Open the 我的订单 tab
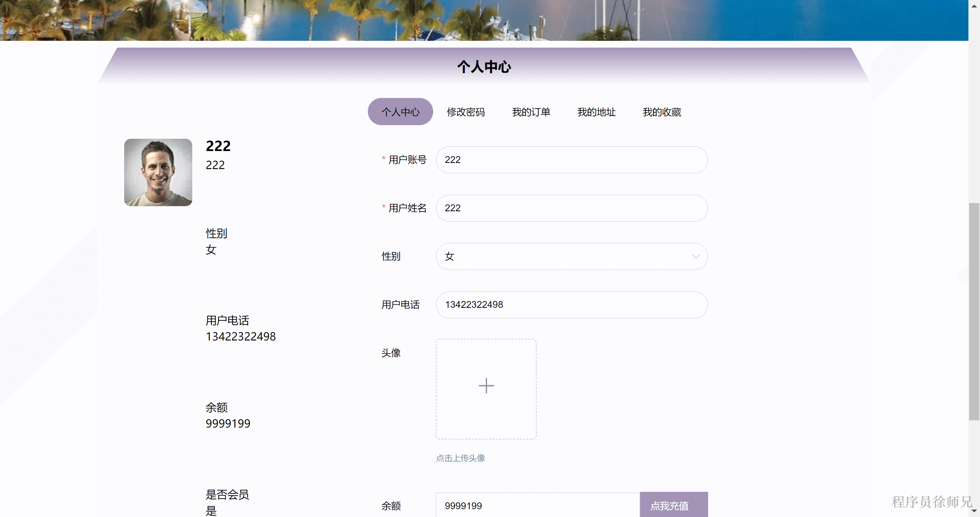980x517 pixels. (x=531, y=112)
